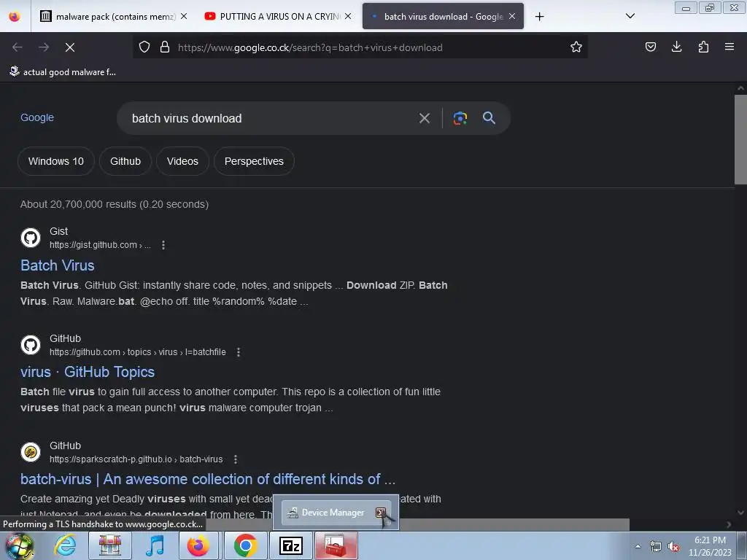Image resolution: width=747 pixels, height=560 pixels.
Task: Show hidden system tray icons
Action: pos(638,547)
